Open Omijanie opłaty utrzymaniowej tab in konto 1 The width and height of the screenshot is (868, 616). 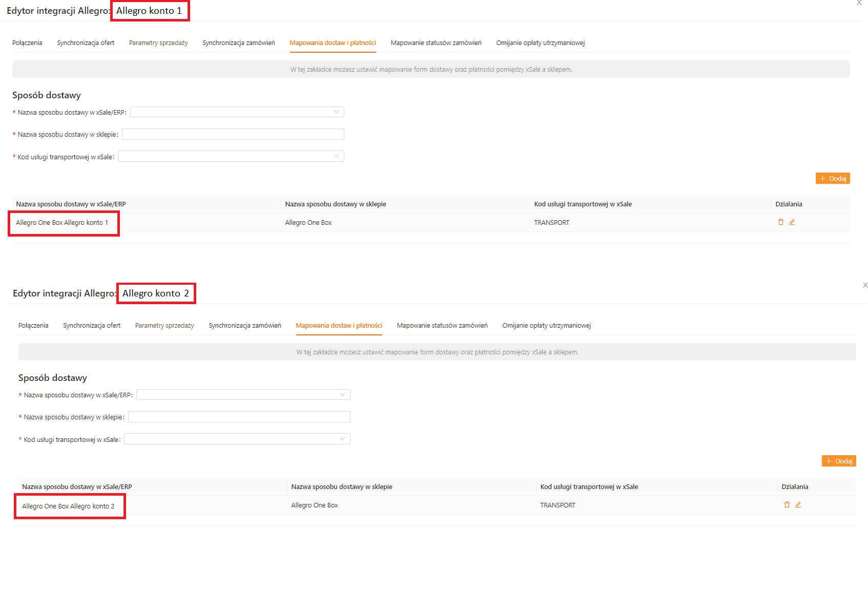[540, 43]
